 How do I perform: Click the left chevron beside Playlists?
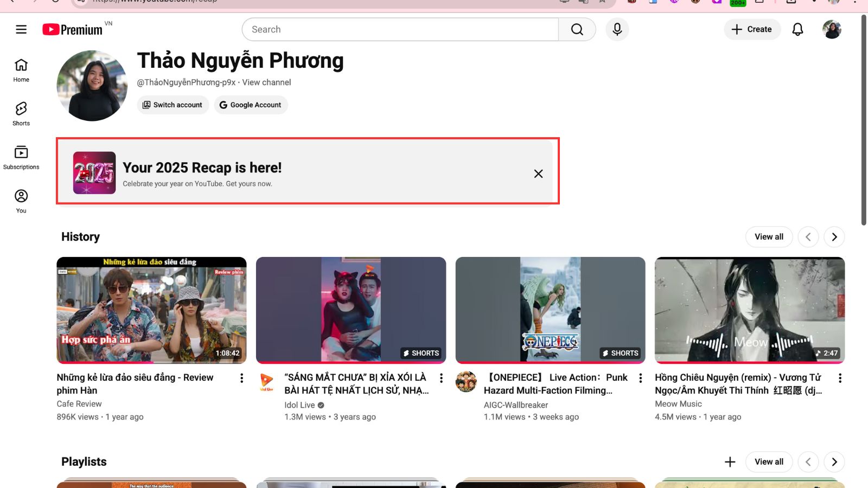pyautogui.click(x=808, y=461)
